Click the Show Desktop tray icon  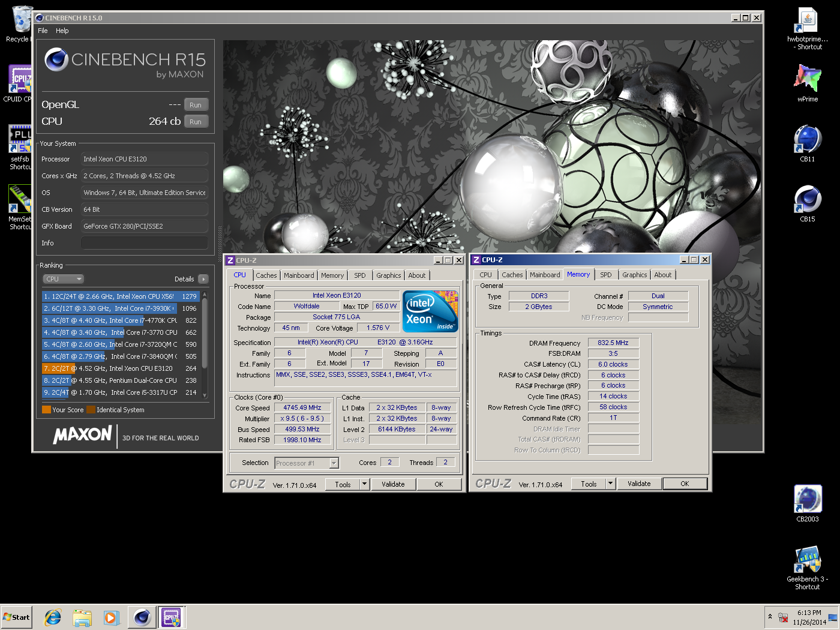833,617
